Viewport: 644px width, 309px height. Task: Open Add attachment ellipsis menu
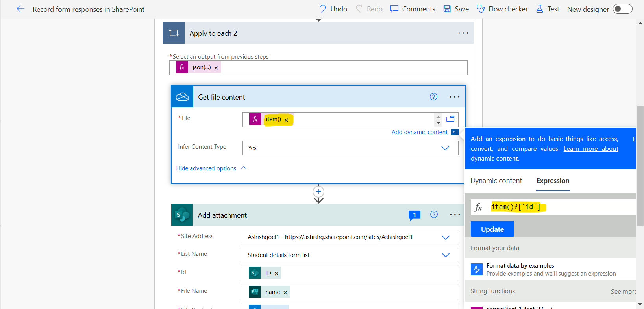tap(455, 215)
